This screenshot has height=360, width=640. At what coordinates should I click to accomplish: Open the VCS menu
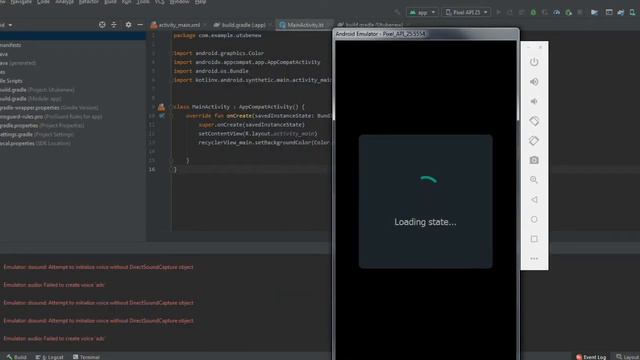(160, 2)
